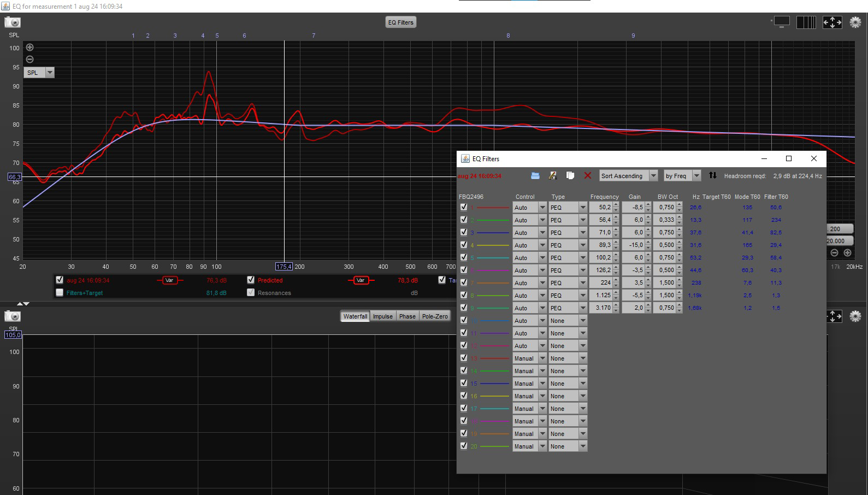Click Var smoothing button for measurement trace
Image resolution: width=868 pixels, height=495 pixels.
point(169,280)
